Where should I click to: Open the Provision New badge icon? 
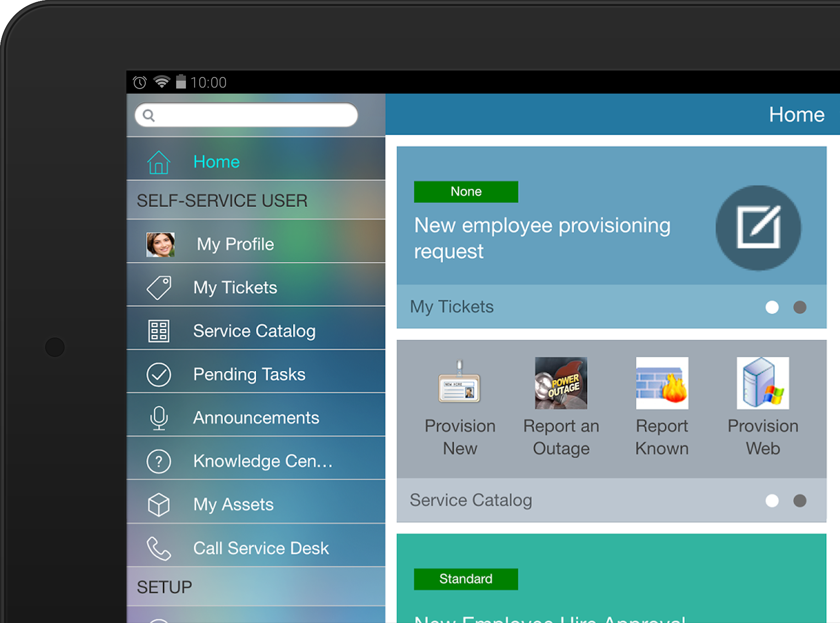(460, 383)
